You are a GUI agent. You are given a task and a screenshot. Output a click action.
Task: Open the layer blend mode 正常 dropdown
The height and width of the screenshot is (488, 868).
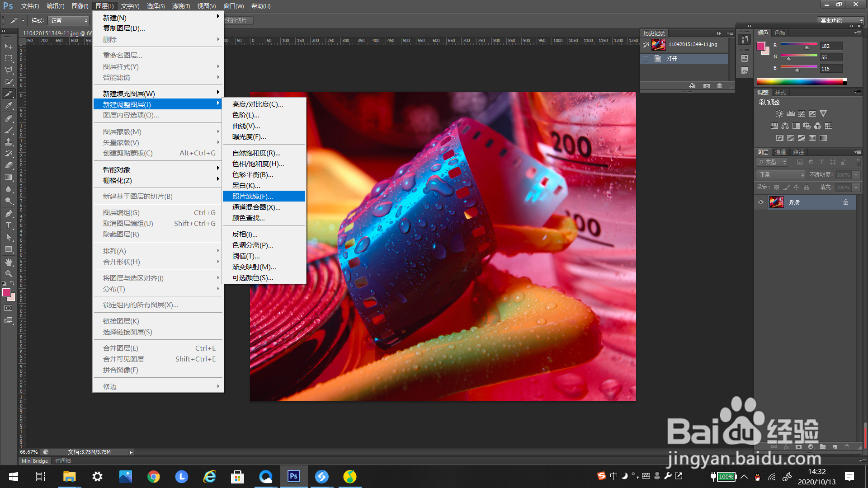(781, 175)
